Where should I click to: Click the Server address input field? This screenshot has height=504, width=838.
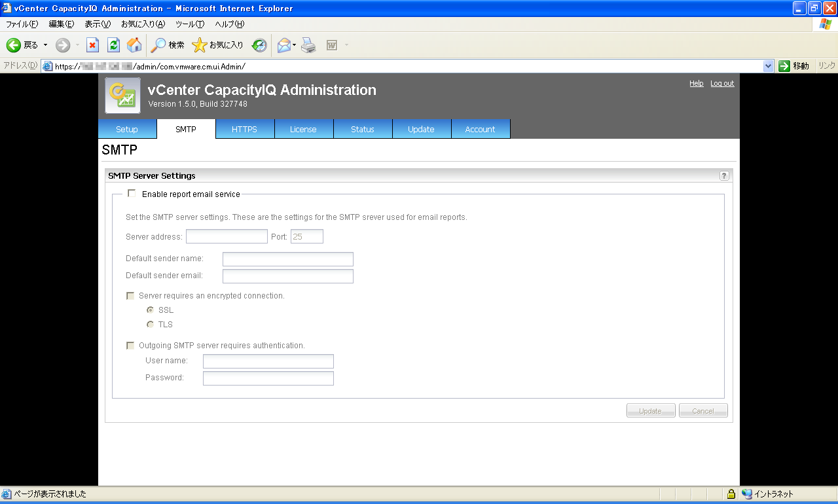(227, 236)
